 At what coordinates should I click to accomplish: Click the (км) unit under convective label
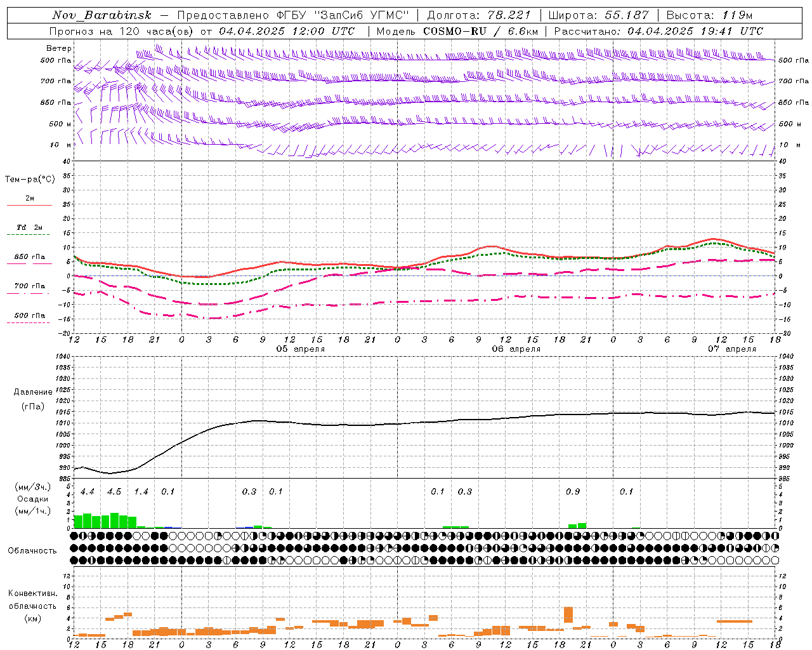pyautogui.click(x=32, y=618)
